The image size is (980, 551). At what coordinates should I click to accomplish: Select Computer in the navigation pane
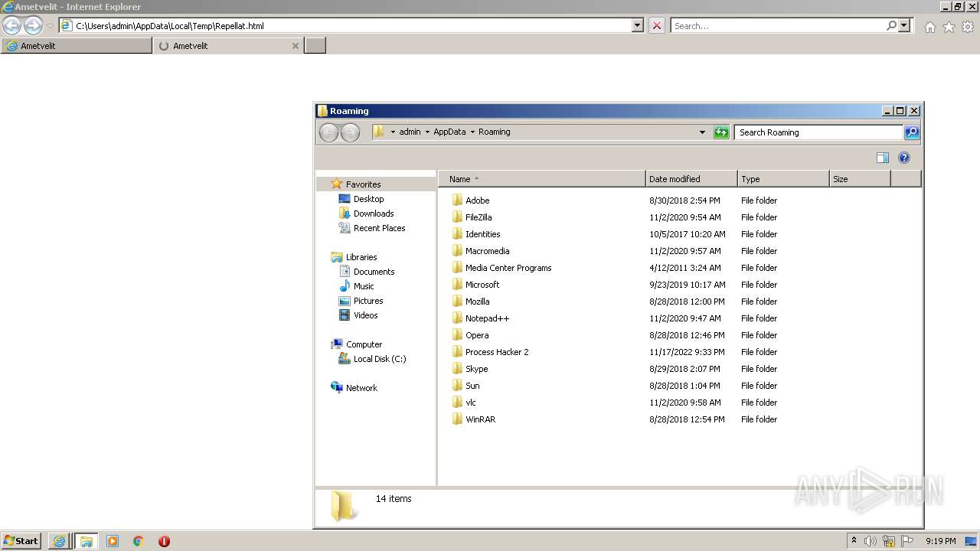[364, 344]
